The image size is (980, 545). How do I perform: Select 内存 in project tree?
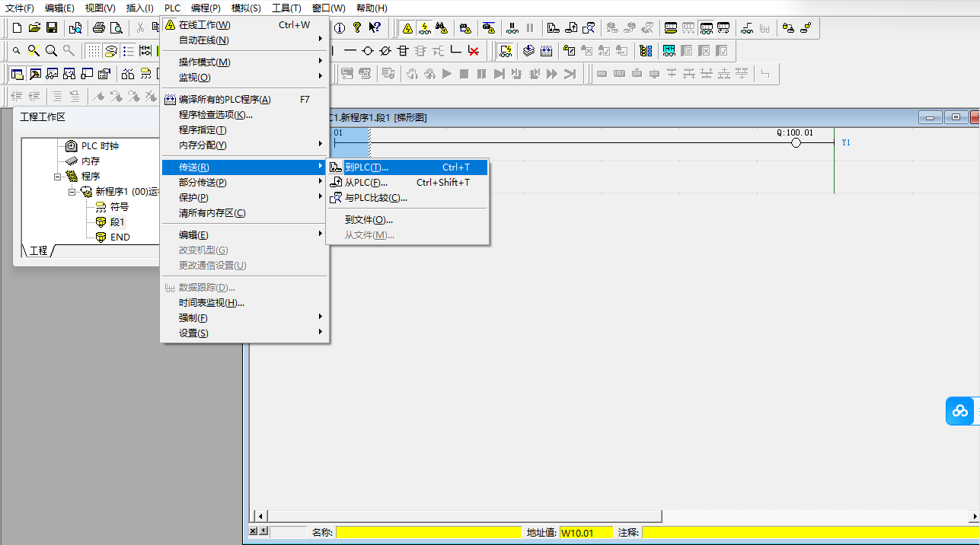91,161
